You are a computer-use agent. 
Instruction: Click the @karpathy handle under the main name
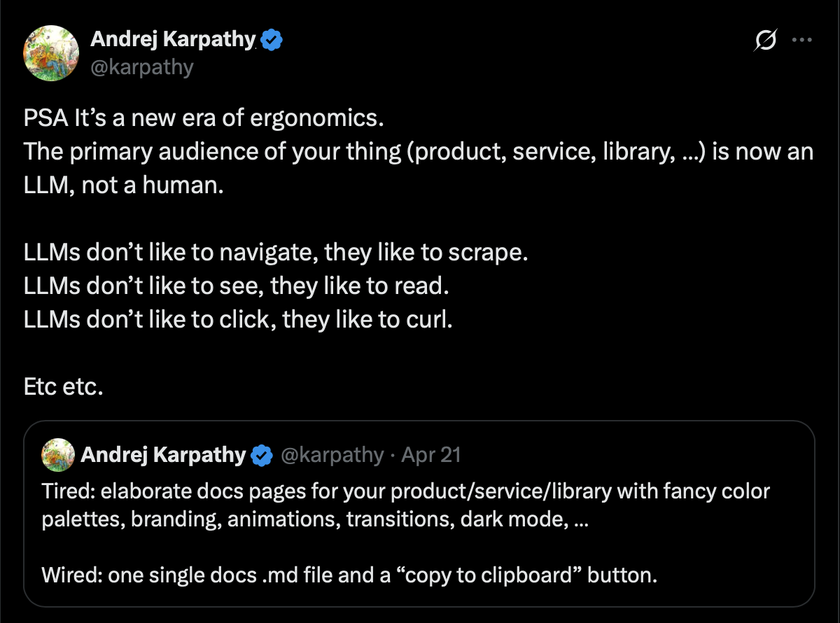[142, 67]
